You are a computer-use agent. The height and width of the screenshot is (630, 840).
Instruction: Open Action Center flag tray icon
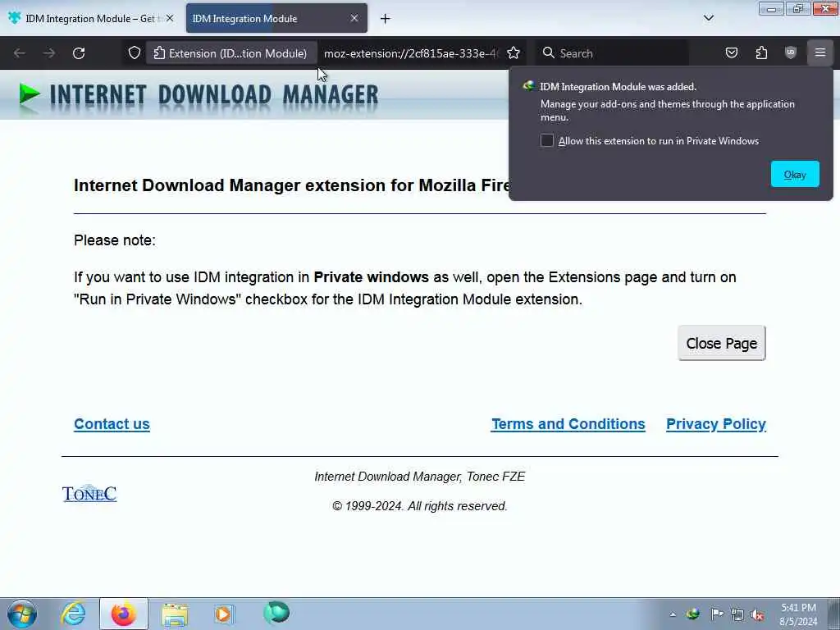pos(717,614)
